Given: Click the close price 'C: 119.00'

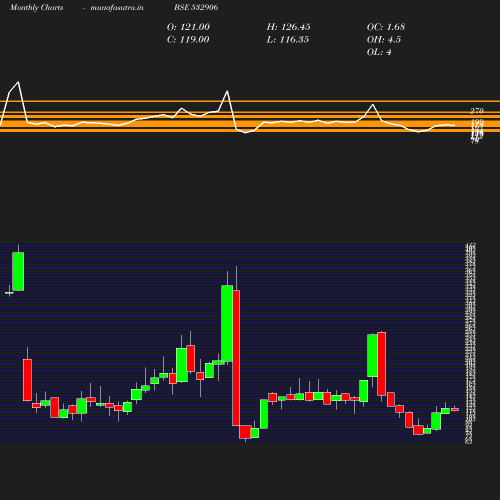Looking at the screenshot, I should coord(188,40).
